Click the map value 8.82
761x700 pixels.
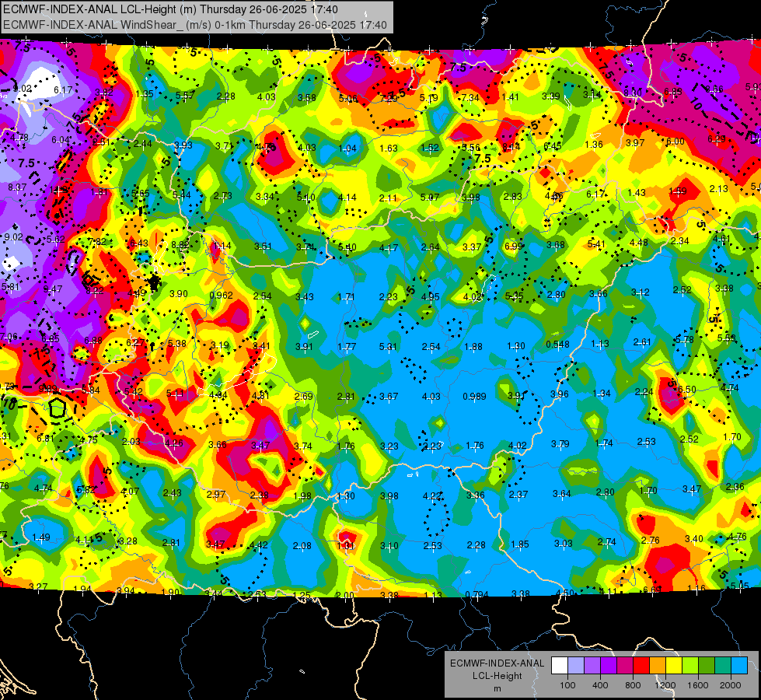pyautogui.click(x=180, y=245)
